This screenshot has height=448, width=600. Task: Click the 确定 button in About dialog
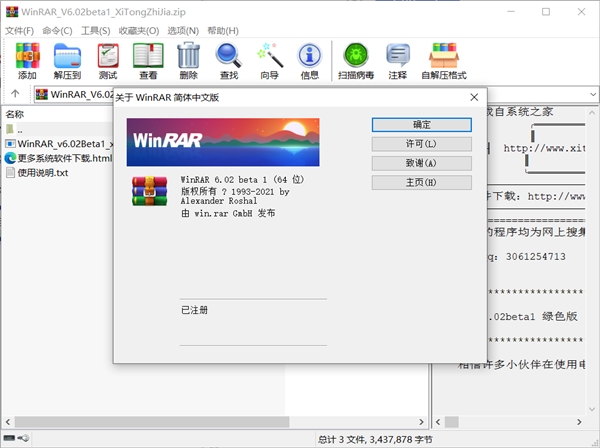422,125
